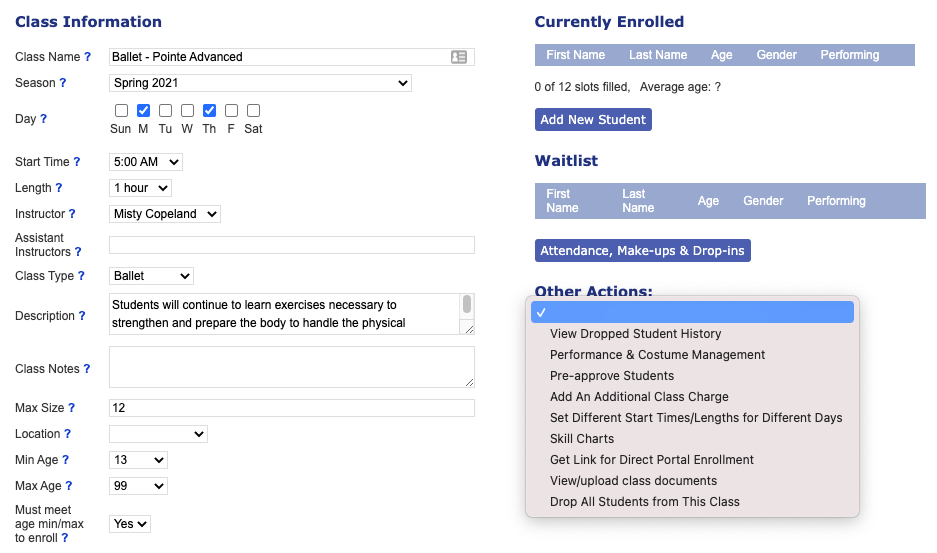Check the Saturday checkbox

coord(253,111)
